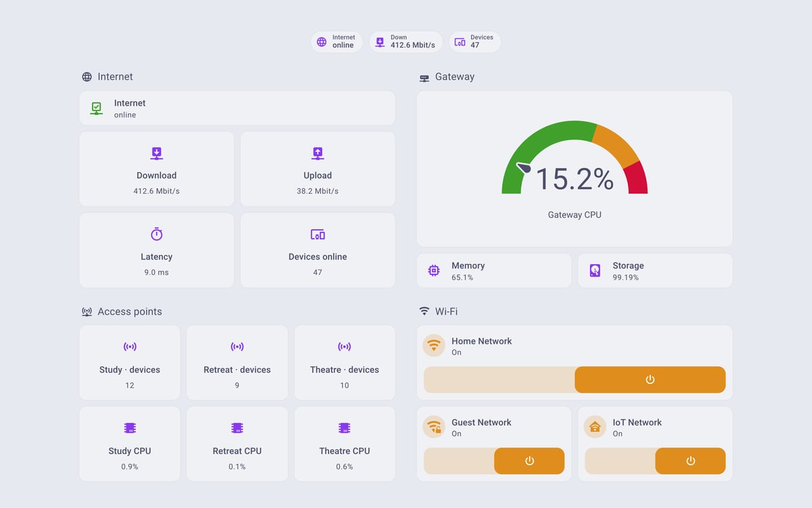Click the red zone of CPU gauge
The width and height of the screenshot is (812, 508).
click(x=635, y=179)
